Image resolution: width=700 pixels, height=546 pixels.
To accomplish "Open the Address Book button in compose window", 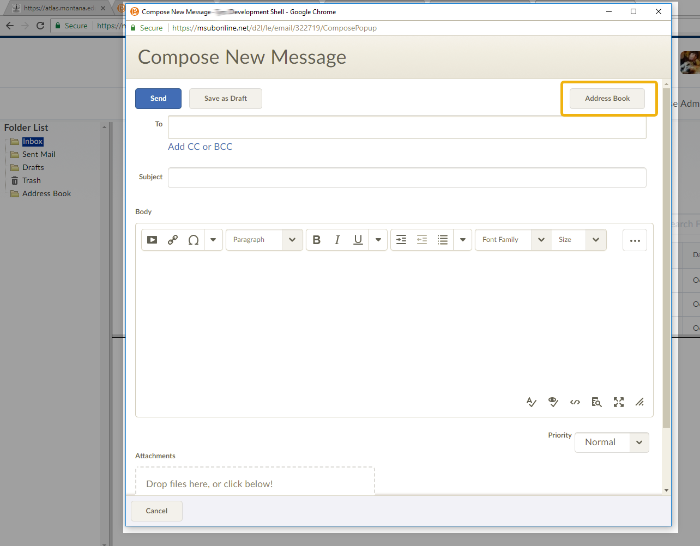I will click(x=607, y=98).
